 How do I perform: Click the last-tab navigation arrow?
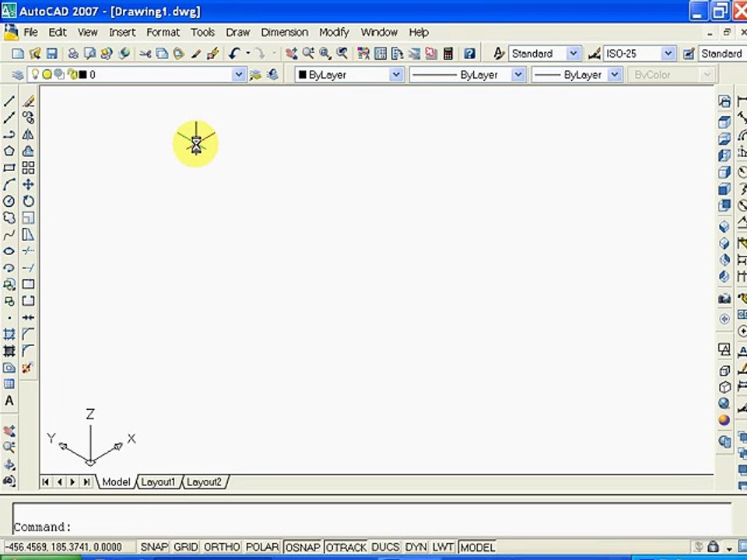click(86, 482)
